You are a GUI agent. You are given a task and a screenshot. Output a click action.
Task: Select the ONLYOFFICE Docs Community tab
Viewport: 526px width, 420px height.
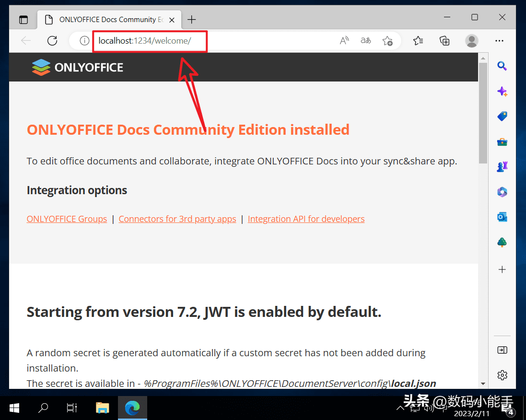pyautogui.click(x=107, y=20)
